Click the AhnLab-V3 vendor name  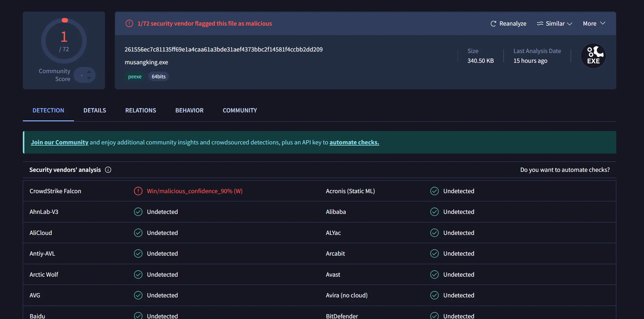coord(44,212)
